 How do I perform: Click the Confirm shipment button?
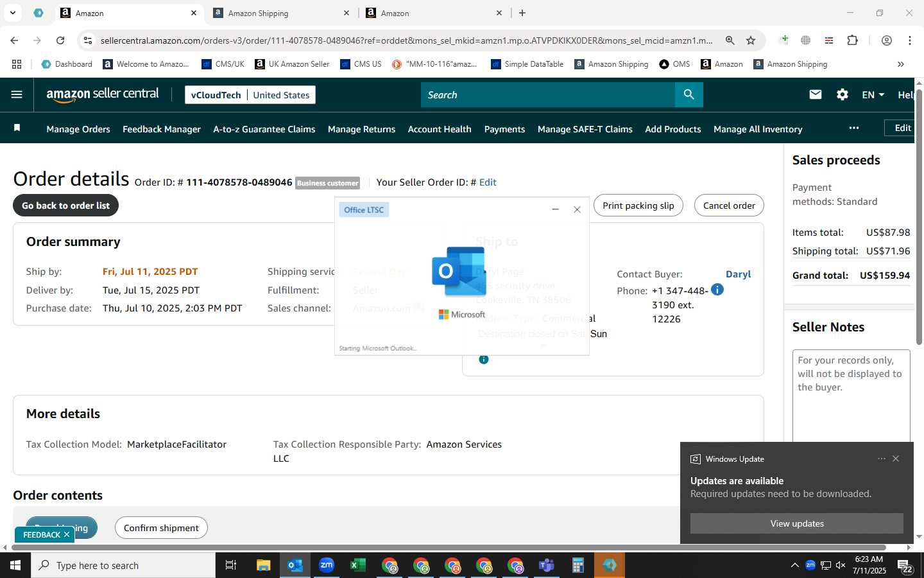click(161, 528)
